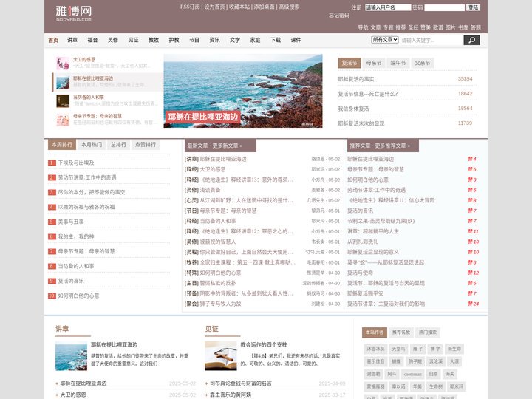This screenshot has width=532, height=399.
Task: Switch to the 推荐名牧 tab
Action: click(401, 332)
